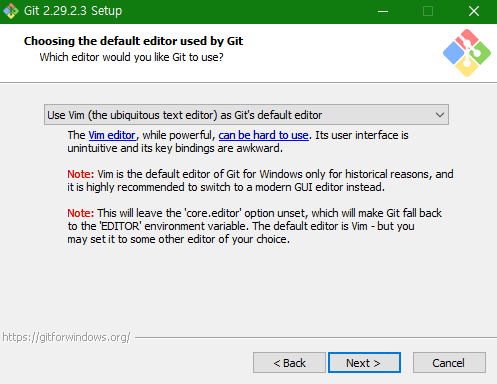497x384 pixels.
Task: Click the Git icon in title bar
Action: click(x=11, y=11)
